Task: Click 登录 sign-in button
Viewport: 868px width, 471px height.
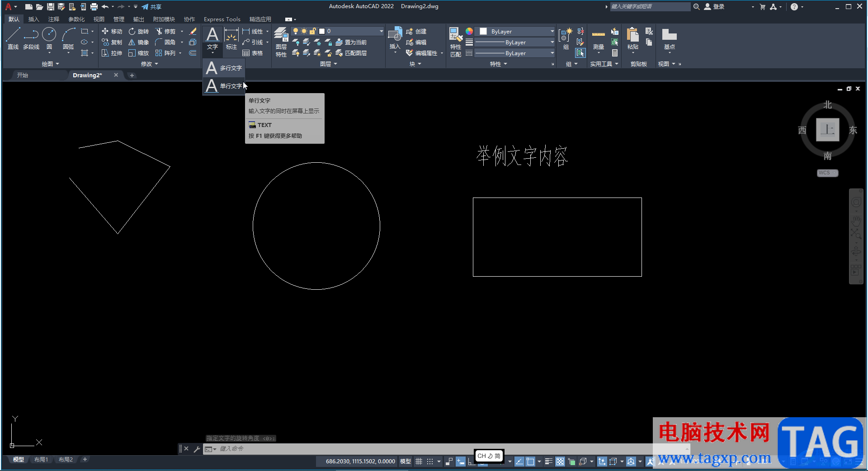Action: tap(714, 7)
